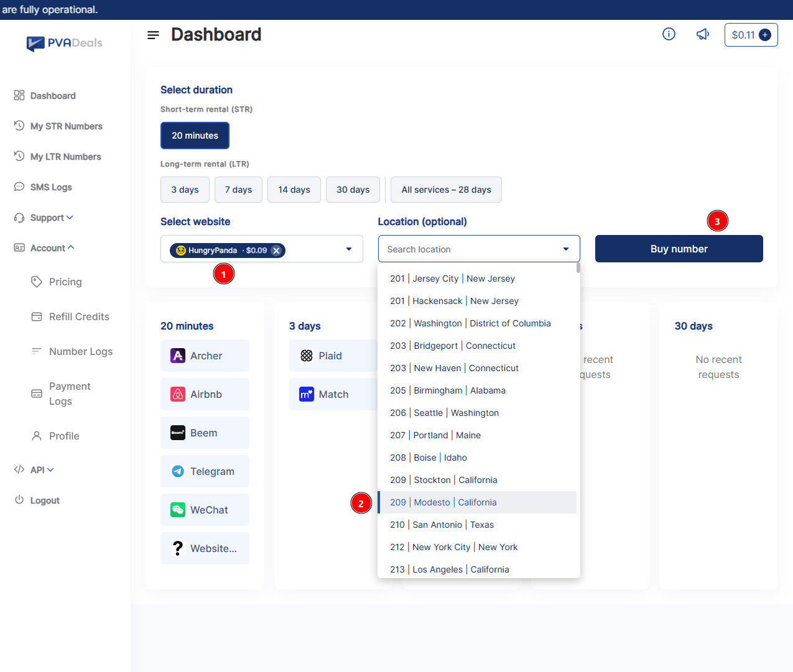Click the Match service icon

pyautogui.click(x=307, y=394)
